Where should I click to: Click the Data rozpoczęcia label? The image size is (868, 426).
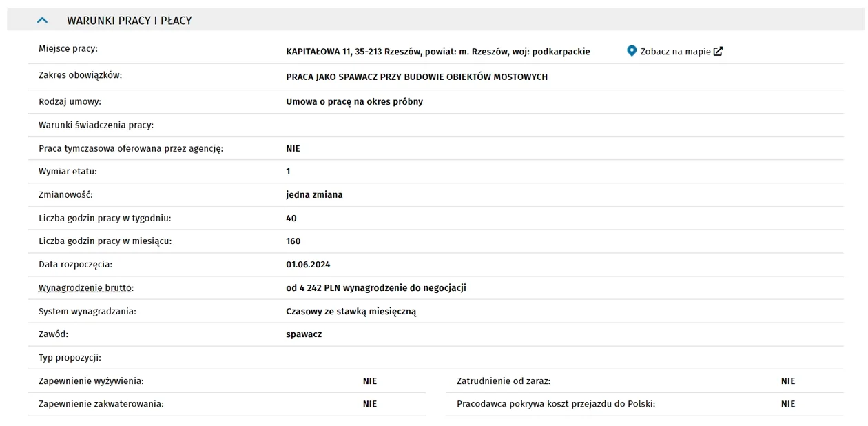(75, 265)
